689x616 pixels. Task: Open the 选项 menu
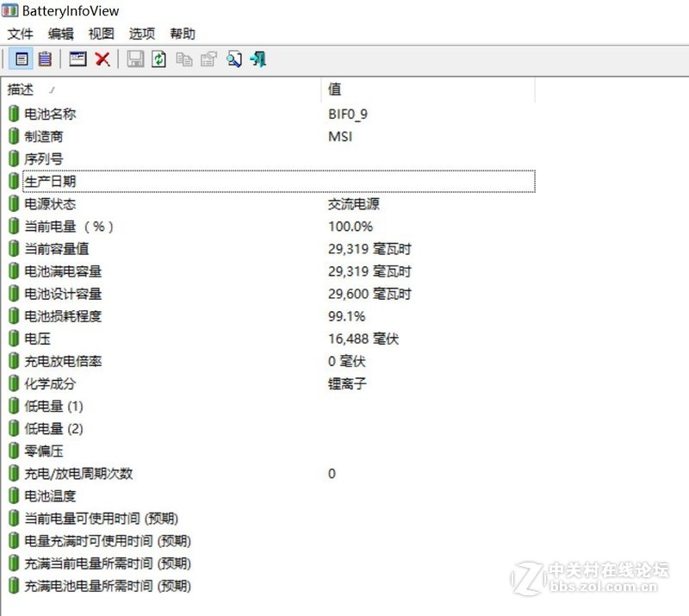click(x=141, y=34)
